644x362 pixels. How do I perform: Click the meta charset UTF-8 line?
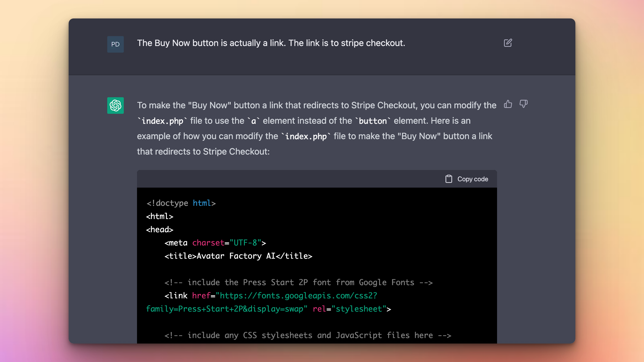pos(215,243)
